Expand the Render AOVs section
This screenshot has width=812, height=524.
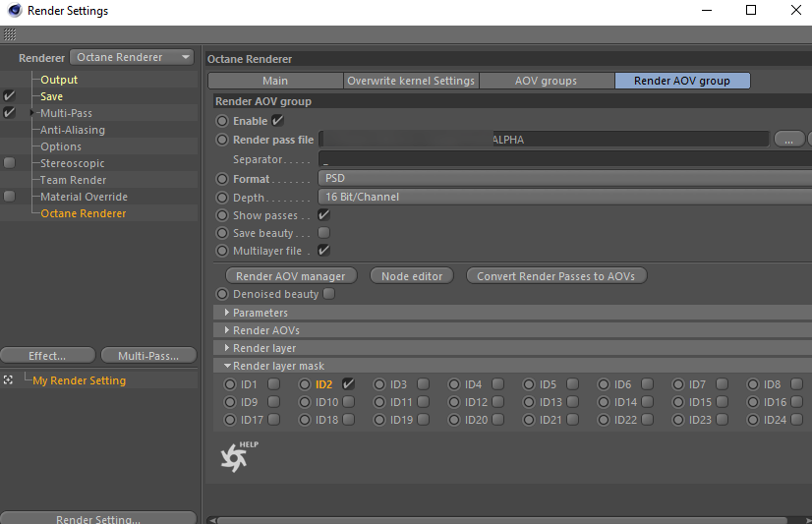click(x=227, y=329)
